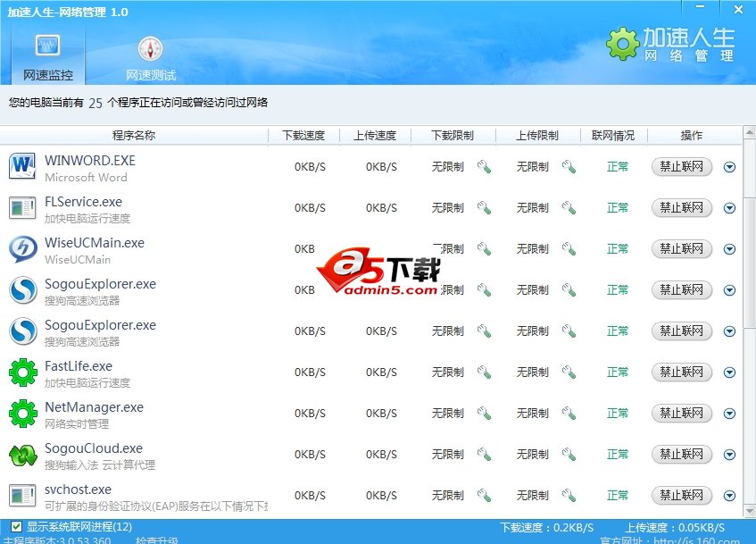Image resolution: width=756 pixels, height=544 pixels.
Task: Edit upload limit for FastLife.exe
Action: (x=569, y=372)
